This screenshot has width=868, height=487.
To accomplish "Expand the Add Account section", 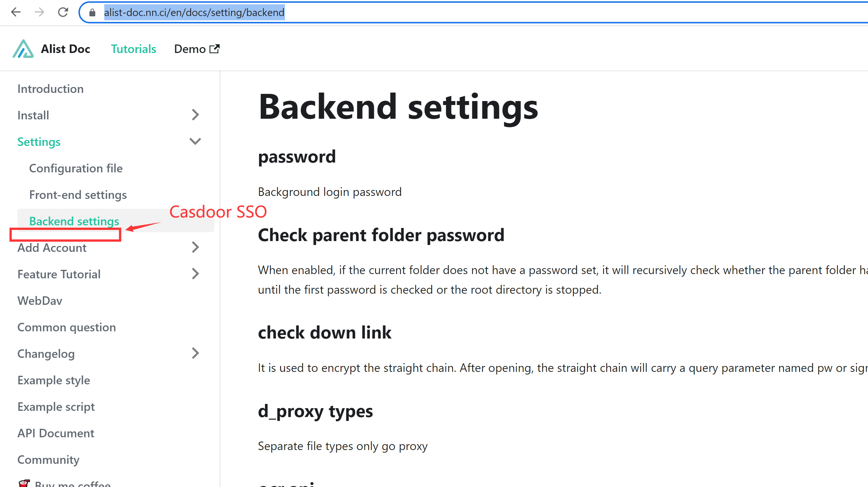I will click(x=195, y=247).
